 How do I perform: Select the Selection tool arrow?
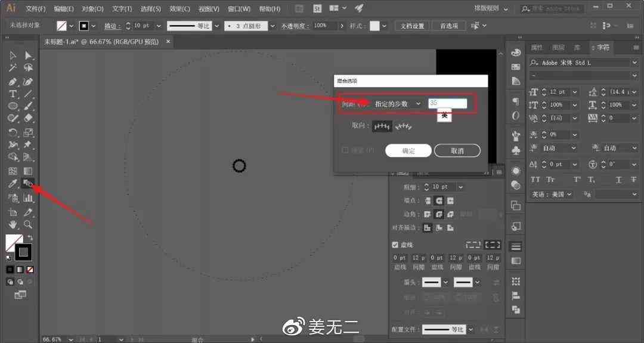(13, 55)
